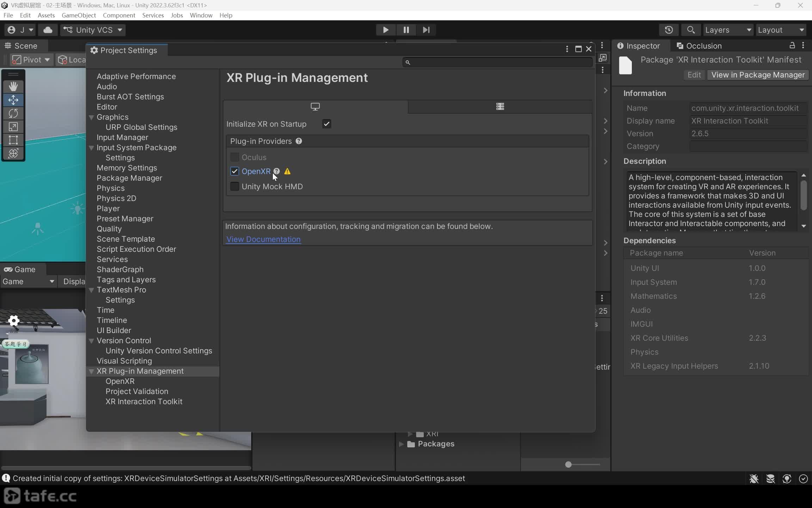Open the View Documentation link
Image resolution: width=812 pixels, height=508 pixels.
(x=263, y=239)
